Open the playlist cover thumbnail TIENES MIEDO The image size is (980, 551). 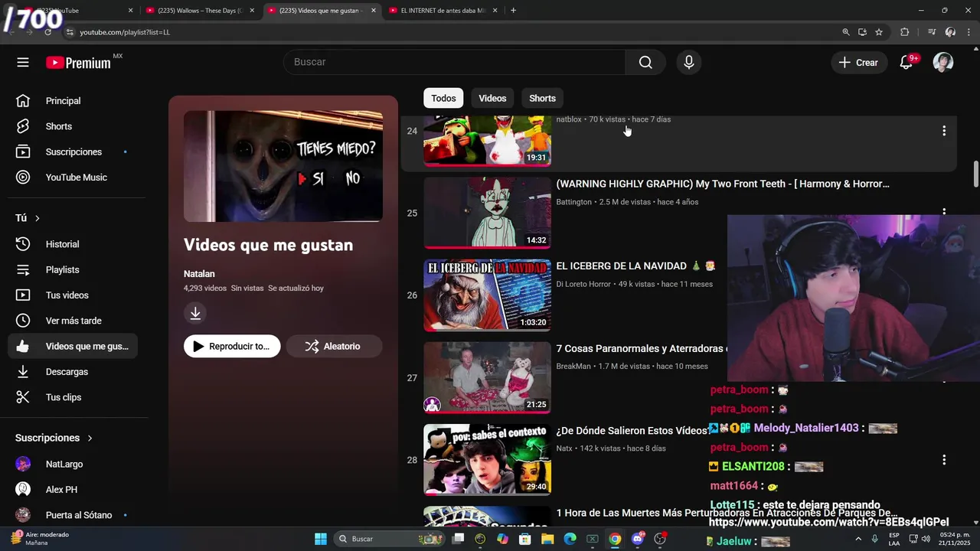coord(283,166)
